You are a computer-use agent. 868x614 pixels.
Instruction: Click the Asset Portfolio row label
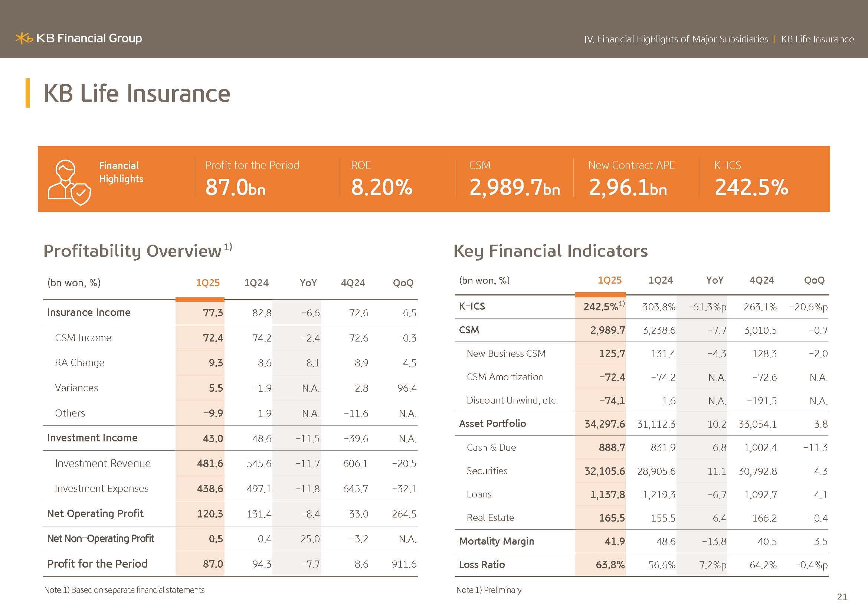492,424
